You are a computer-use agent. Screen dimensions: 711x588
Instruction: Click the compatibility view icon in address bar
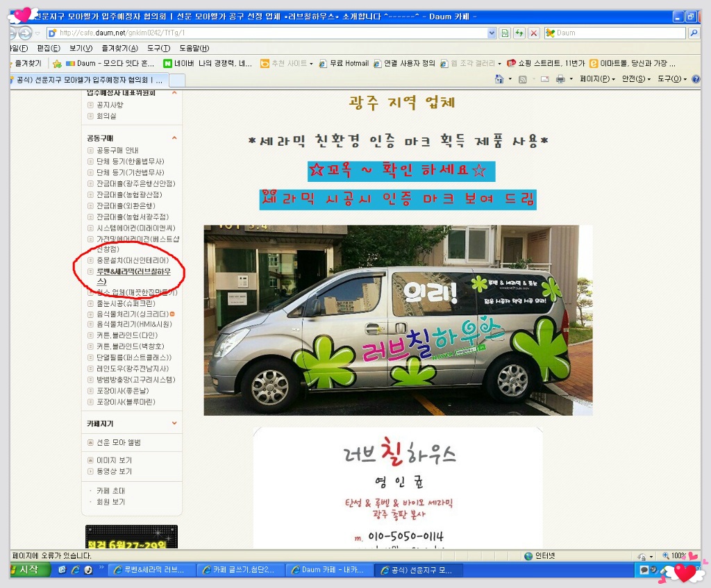pos(505,33)
